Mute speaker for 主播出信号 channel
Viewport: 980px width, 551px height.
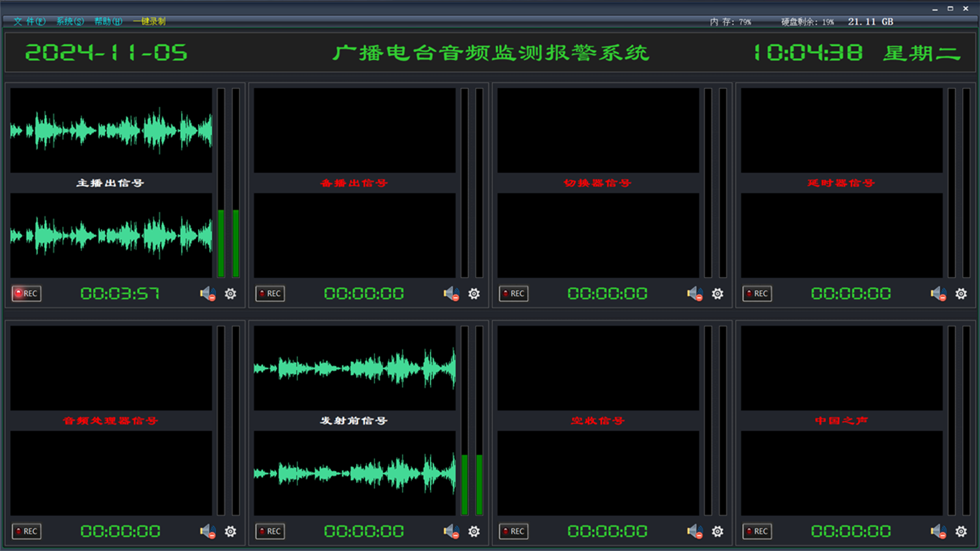[207, 294]
